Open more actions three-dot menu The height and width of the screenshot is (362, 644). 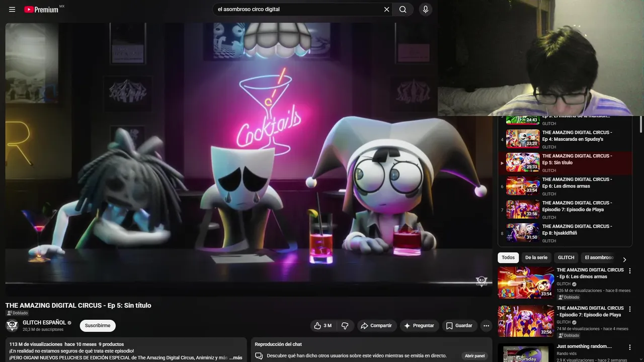[x=486, y=326]
